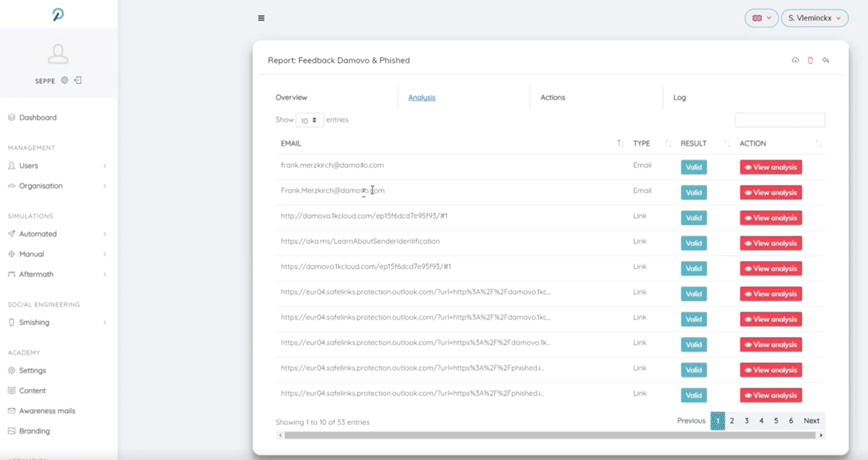Expand the Smishing submenu
868x460 pixels.
pyautogui.click(x=105, y=323)
